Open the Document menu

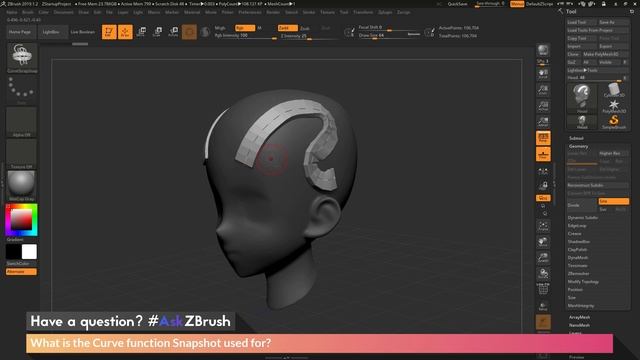coord(64,12)
